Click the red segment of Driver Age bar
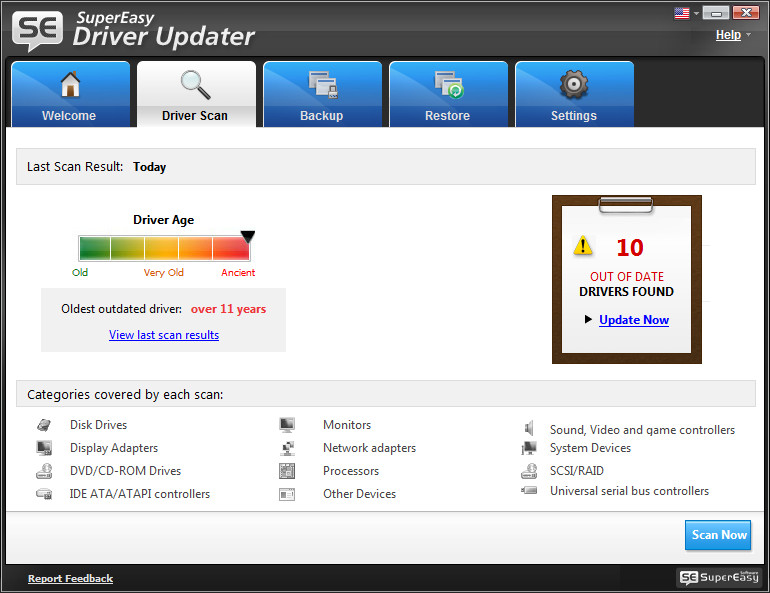This screenshot has height=593, width=770. tap(231, 248)
